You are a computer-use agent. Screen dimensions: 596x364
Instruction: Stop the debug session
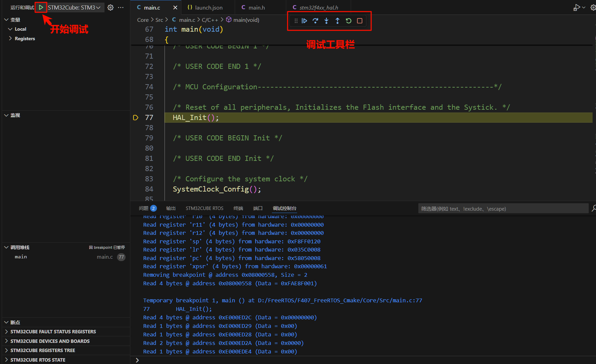(x=360, y=21)
